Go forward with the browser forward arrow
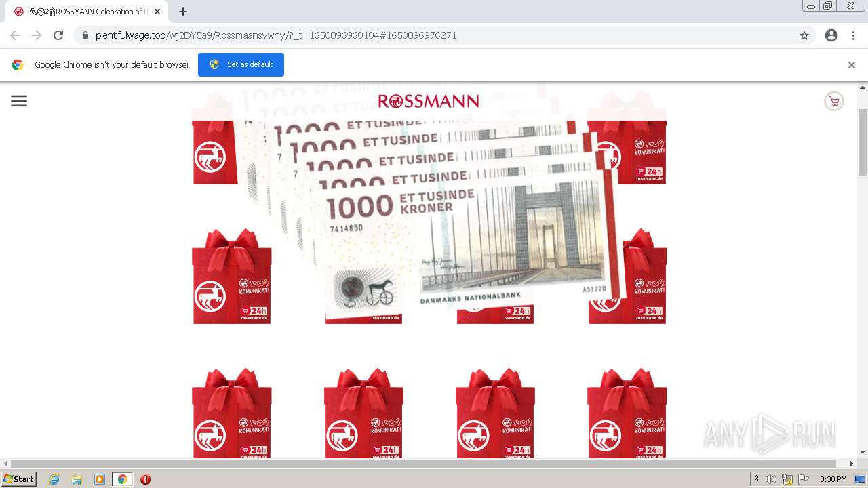868x488 pixels. point(37,35)
